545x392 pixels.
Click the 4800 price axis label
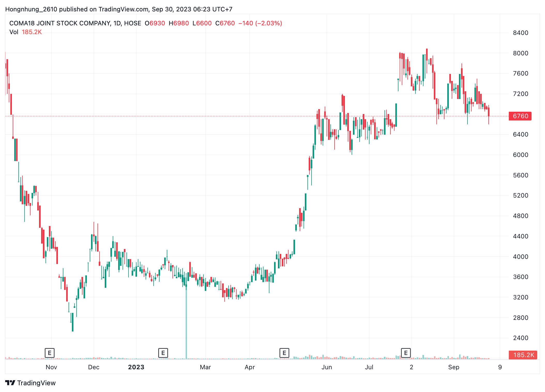click(x=520, y=216)
